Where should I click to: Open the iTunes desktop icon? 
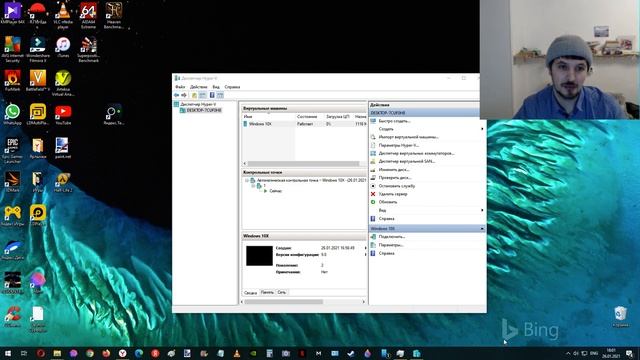pyautogui.click(x=63, y=47)
